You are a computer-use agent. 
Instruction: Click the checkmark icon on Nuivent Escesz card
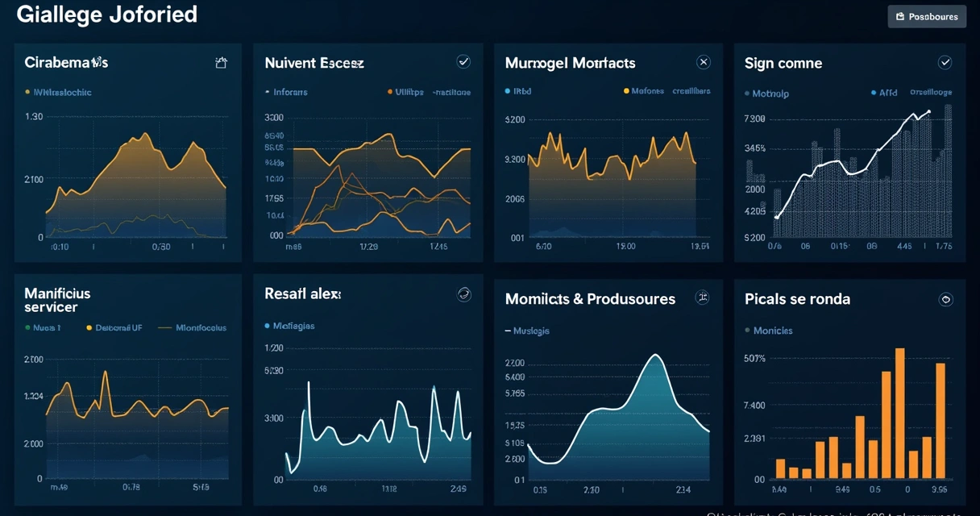coord(463,60)
